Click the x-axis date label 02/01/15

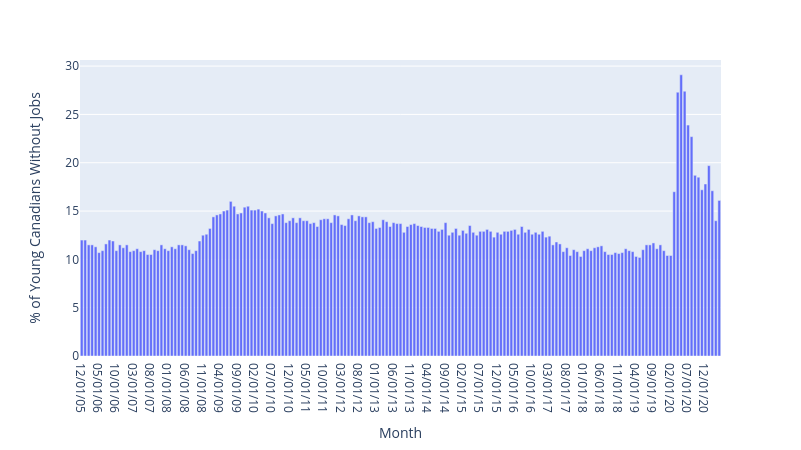[x=462, y=388]
